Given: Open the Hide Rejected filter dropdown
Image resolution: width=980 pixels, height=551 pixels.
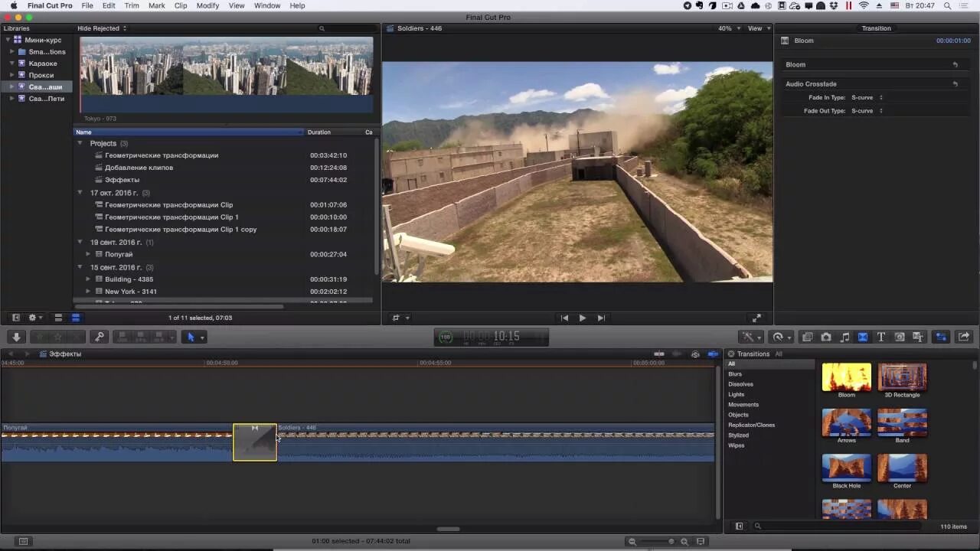Looking at the screenshot, I should pos(102,28).
